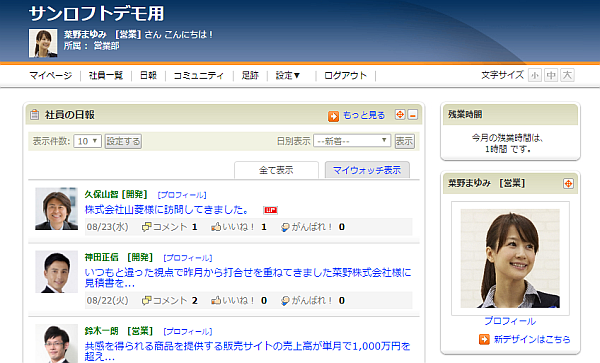Open 久保山智 [開発] name link

(x=116, y=195)
